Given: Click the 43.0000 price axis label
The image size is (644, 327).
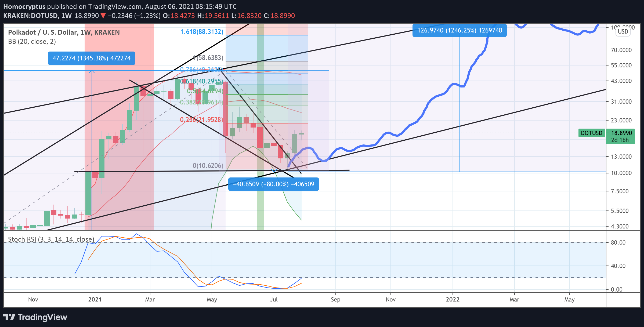Looking at the screenshot, I should pyautogui.click(x=621, y=81).
